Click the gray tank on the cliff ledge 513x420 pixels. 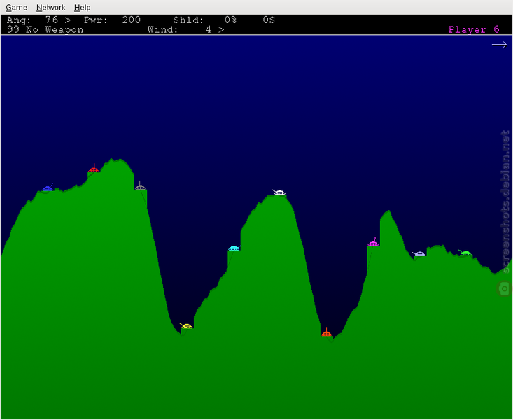[x=140, y=186]
